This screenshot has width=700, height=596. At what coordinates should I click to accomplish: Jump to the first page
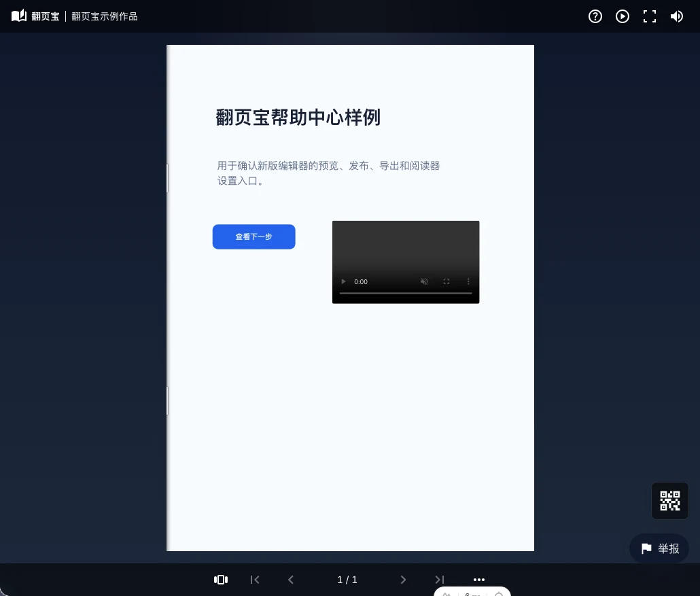(x=255, y=580)
